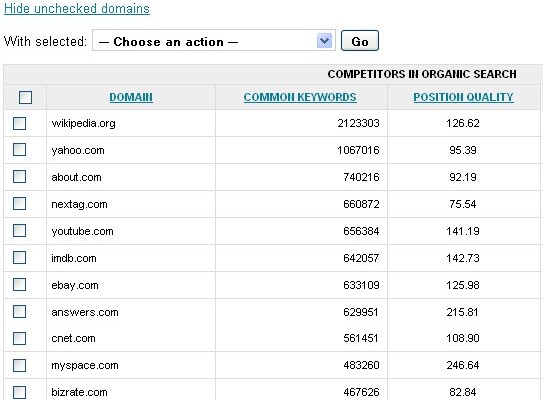
Task: Check the cnet.com row checkbox
Action: click(19, 338)
